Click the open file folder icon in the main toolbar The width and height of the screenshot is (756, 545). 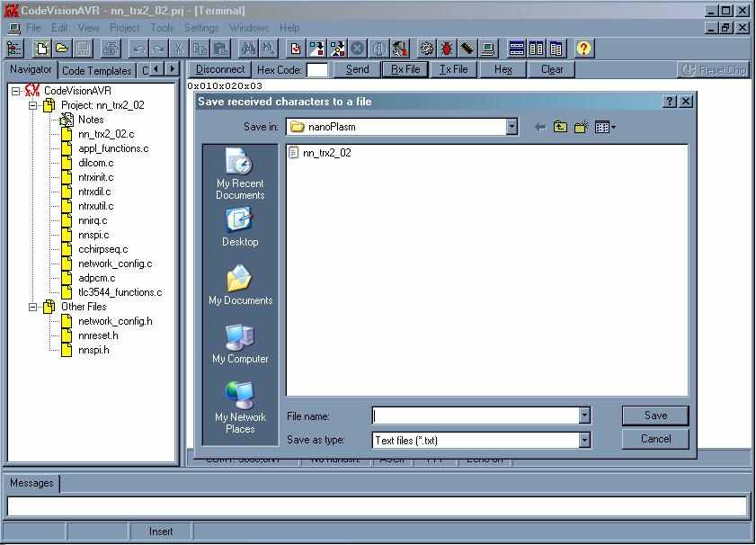(62, 49)
